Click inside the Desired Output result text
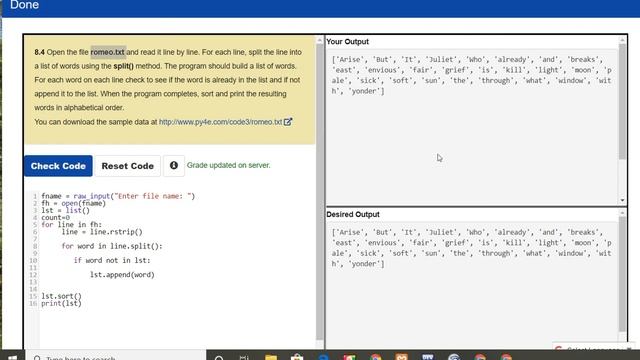The height and width of the screenshot is (360, 640). coord(471,248)
